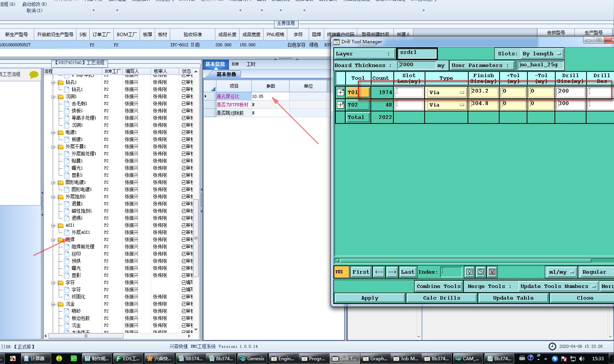Image resolution: width=614 pixels, height=364 pixels.
Task: Click the Apply button
Action: 370,298
